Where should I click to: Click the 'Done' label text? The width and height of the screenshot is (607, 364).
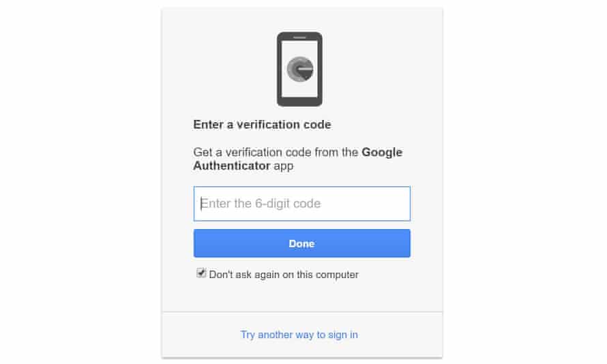click(x=301, y=244)
